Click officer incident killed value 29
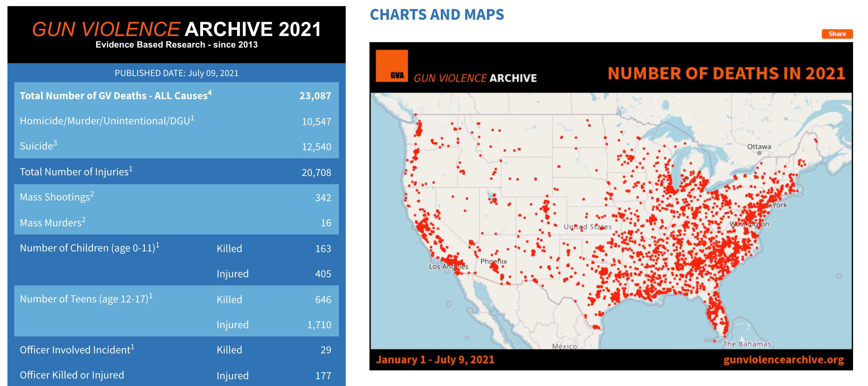The image size is (868, 386). click(326, 350)
